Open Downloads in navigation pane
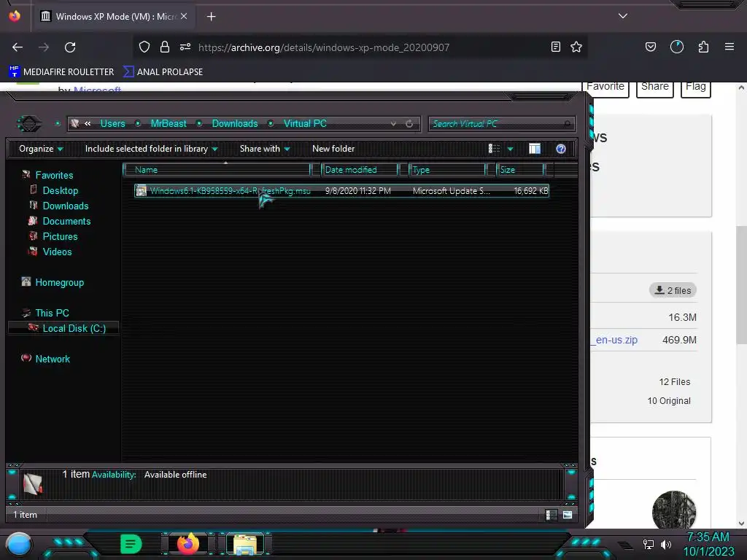 66,206
